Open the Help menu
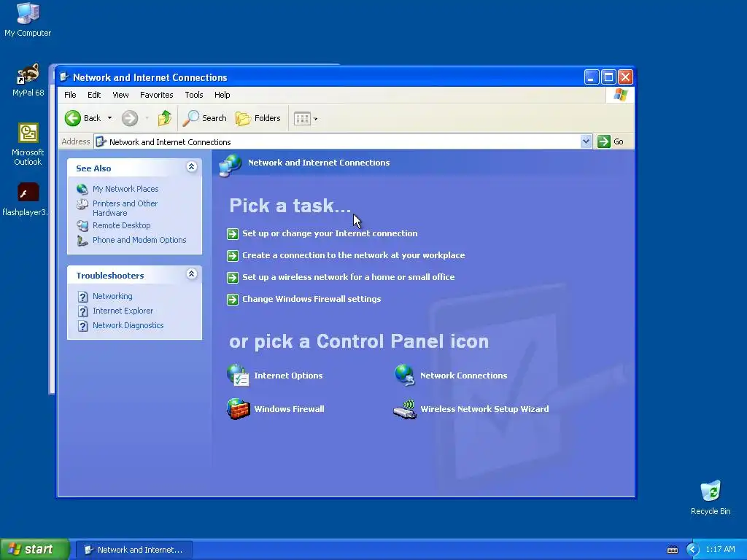The height and width of the screenshot is (560, 747). [222, 95]
